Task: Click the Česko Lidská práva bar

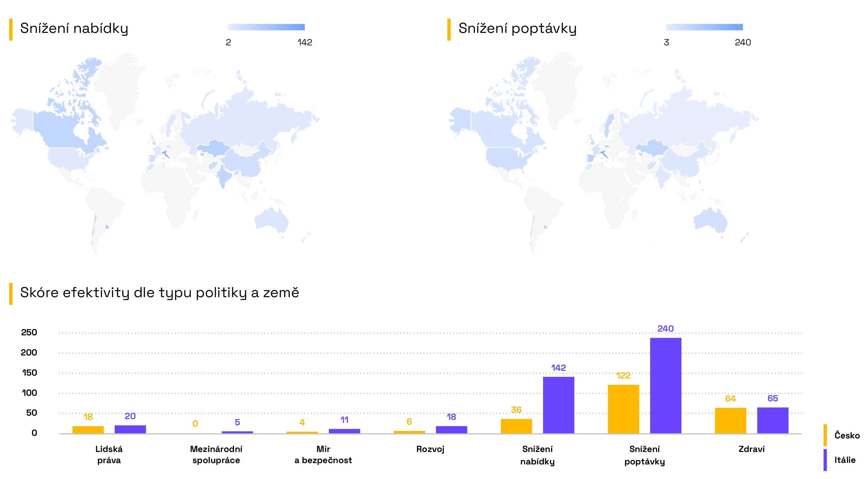Action: pyautogui.click(x=88, y=429)
